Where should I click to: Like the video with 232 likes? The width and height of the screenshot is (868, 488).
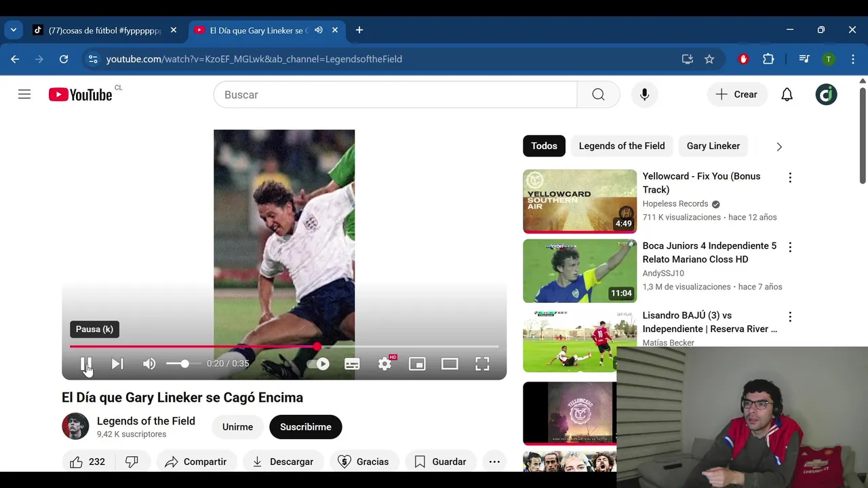click(87, 462)
